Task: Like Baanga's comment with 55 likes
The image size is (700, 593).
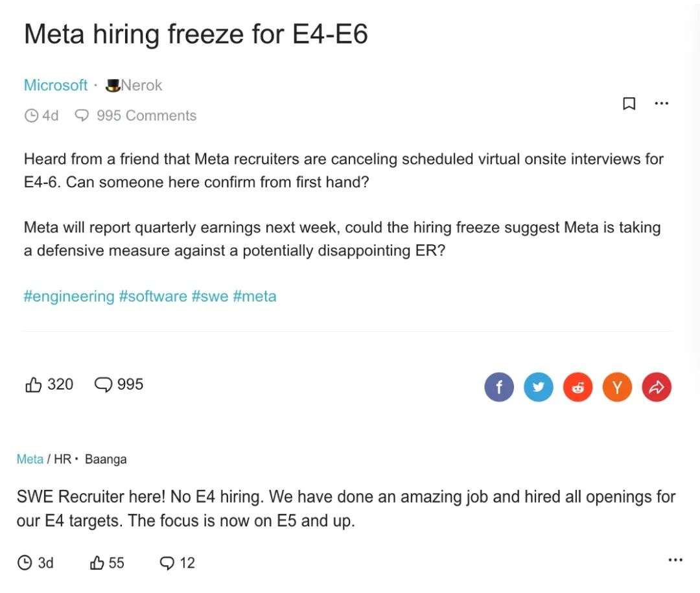Action: pyautogui.click(x=98, y=563)
